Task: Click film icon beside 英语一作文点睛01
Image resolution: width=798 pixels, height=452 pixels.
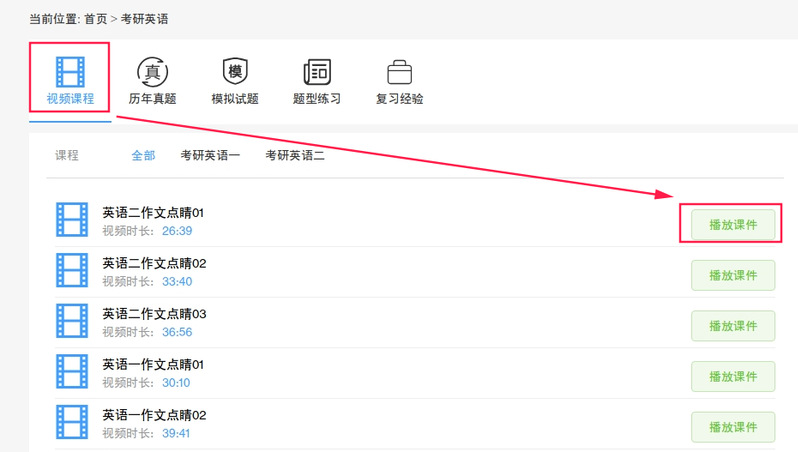Action: click(72, 372)
